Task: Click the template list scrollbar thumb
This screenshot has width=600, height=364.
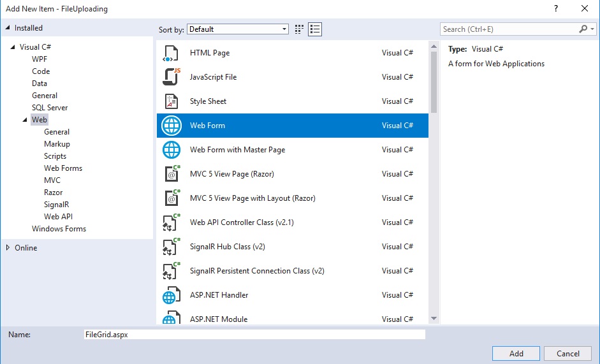Action: click(x=434, y=76)
